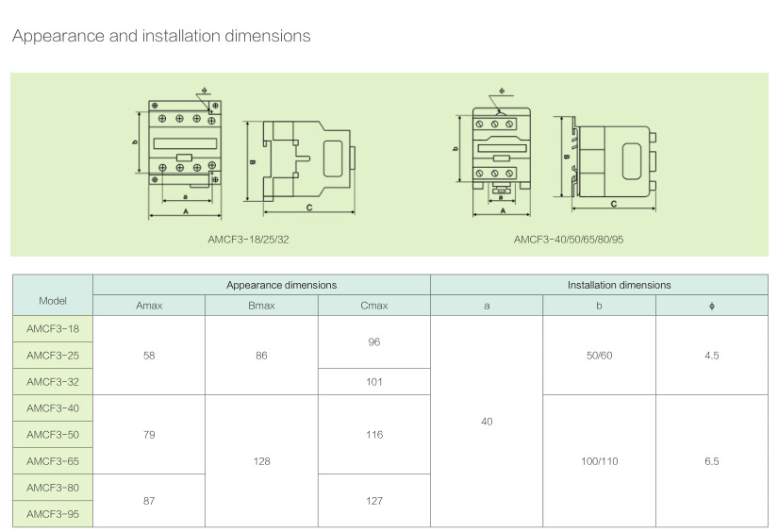Select the 'Installation dimensions' table header
778x532 pixels.
tap(599, 285)
